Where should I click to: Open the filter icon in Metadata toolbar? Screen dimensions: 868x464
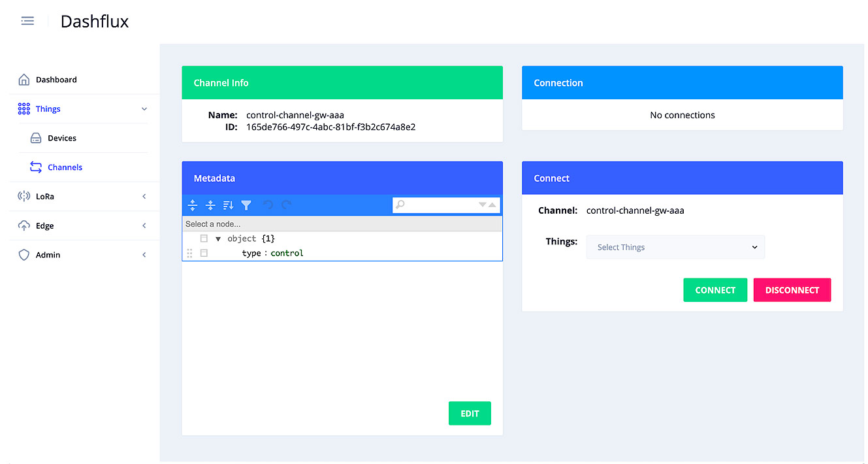246,205
